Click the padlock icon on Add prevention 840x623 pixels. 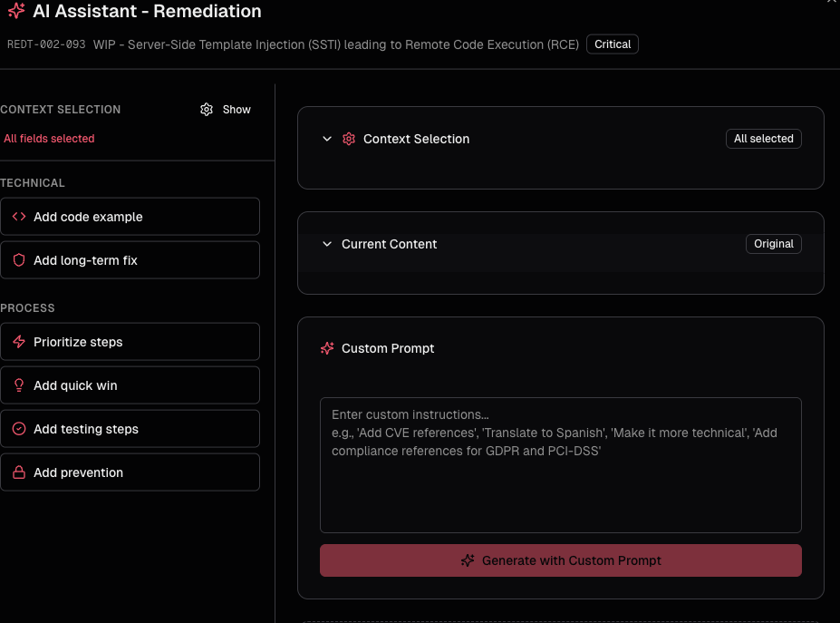point(18,472)
